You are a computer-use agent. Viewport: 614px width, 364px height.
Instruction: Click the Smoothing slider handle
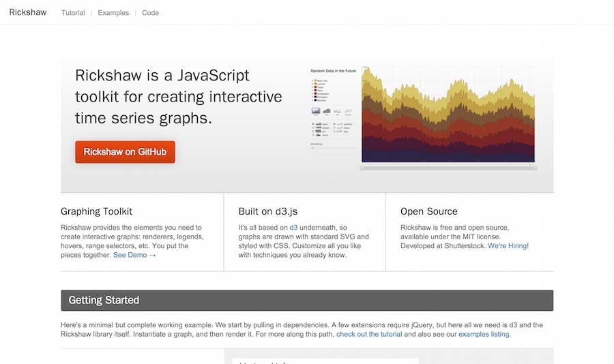pyautogui.click(x=312, y=148)
